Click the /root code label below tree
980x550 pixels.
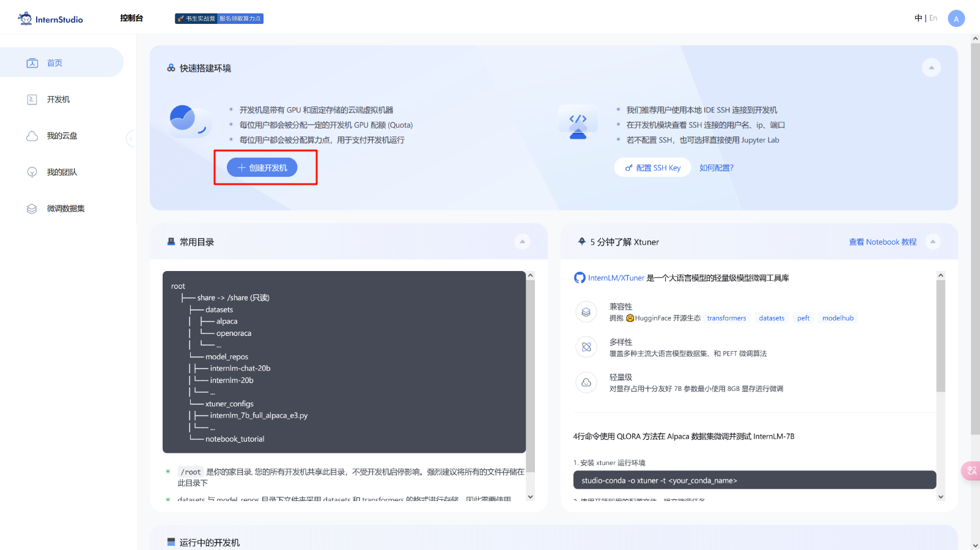[x=191, y=472]
